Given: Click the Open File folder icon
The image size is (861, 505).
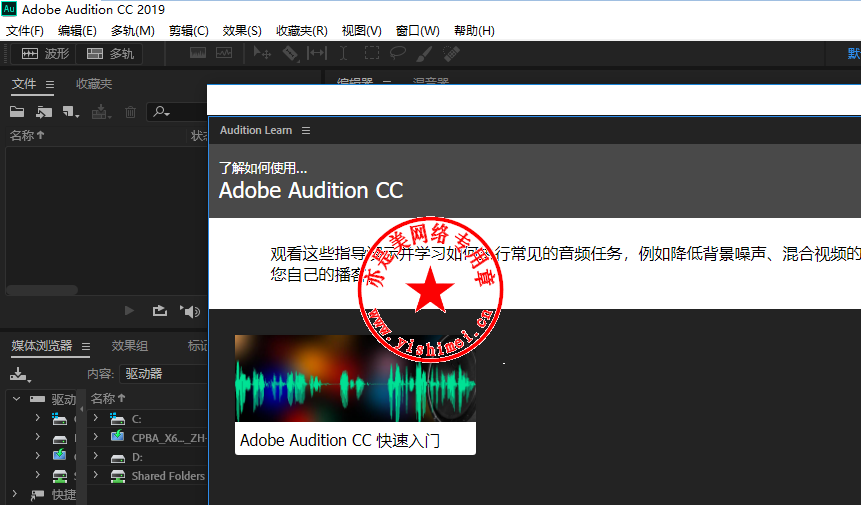Looking at the screenshot, I should (x=17, y=112).
